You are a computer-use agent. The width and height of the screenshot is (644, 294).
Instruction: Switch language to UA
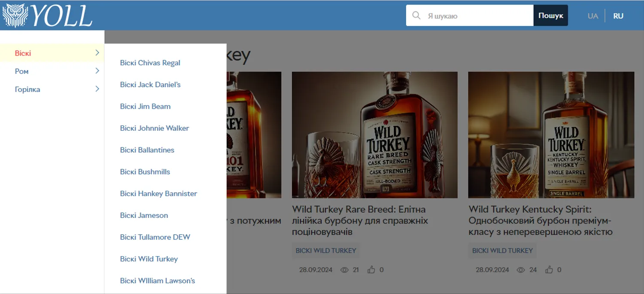point(593,16)
